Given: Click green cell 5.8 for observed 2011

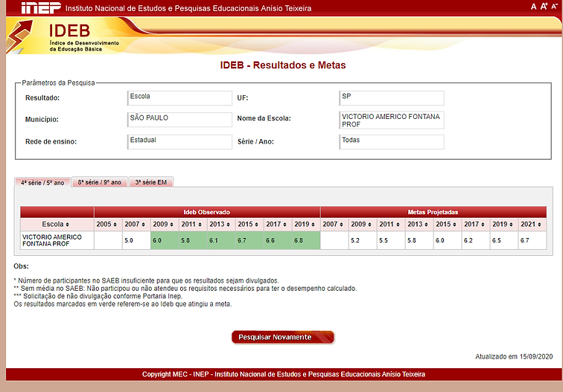Looking at the screenshot, I should click(x=193, y=240).
